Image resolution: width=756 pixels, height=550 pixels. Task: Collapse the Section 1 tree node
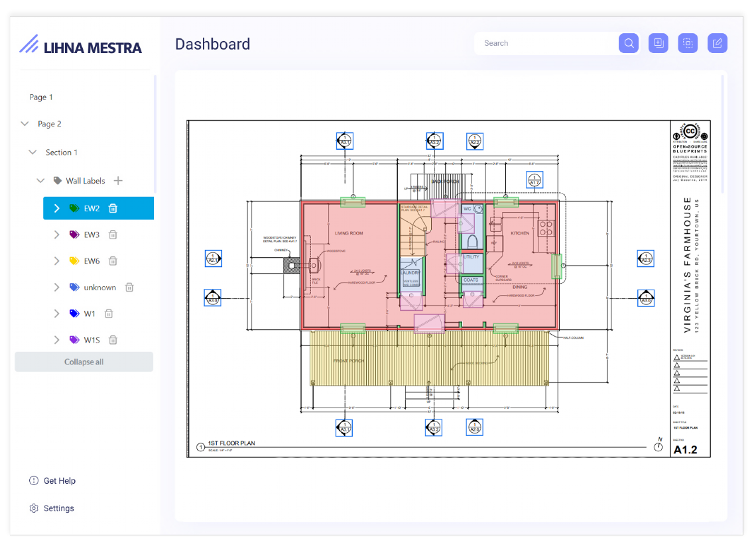(x=32, y=152)
